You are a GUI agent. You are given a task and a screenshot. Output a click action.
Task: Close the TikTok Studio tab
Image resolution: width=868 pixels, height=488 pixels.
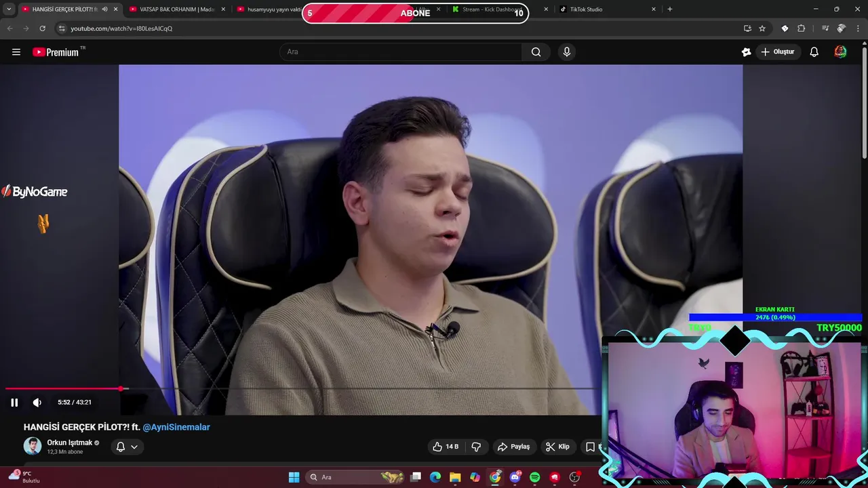click(654, 9)
